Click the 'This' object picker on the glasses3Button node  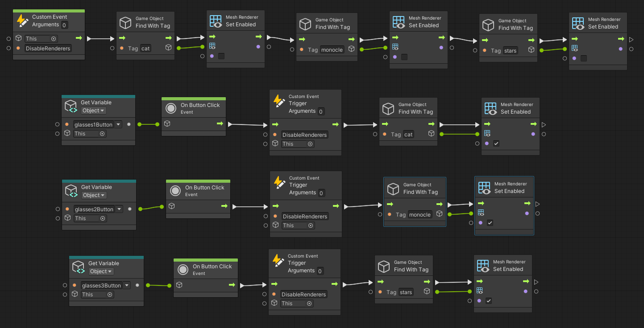(x=97, y=295)
